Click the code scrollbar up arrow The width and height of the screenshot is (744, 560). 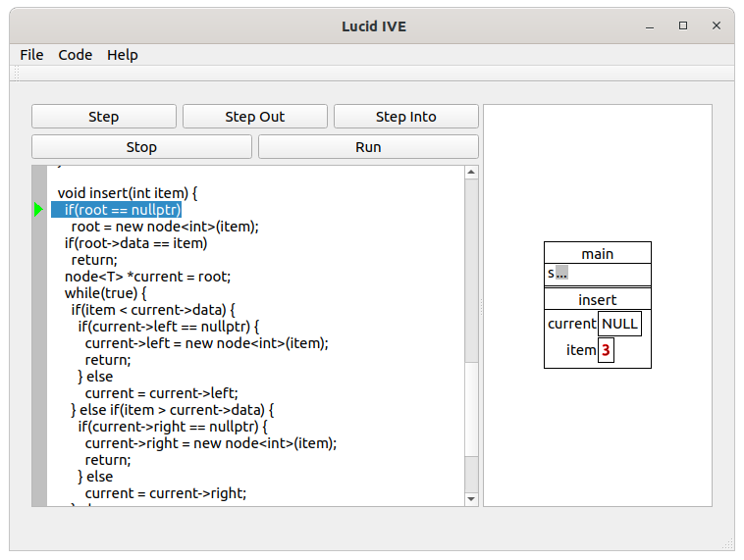(x=471, y=173)
